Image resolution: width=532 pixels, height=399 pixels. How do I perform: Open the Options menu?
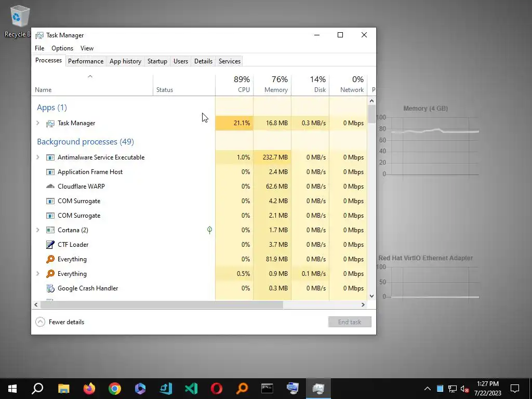pos(62,48)
